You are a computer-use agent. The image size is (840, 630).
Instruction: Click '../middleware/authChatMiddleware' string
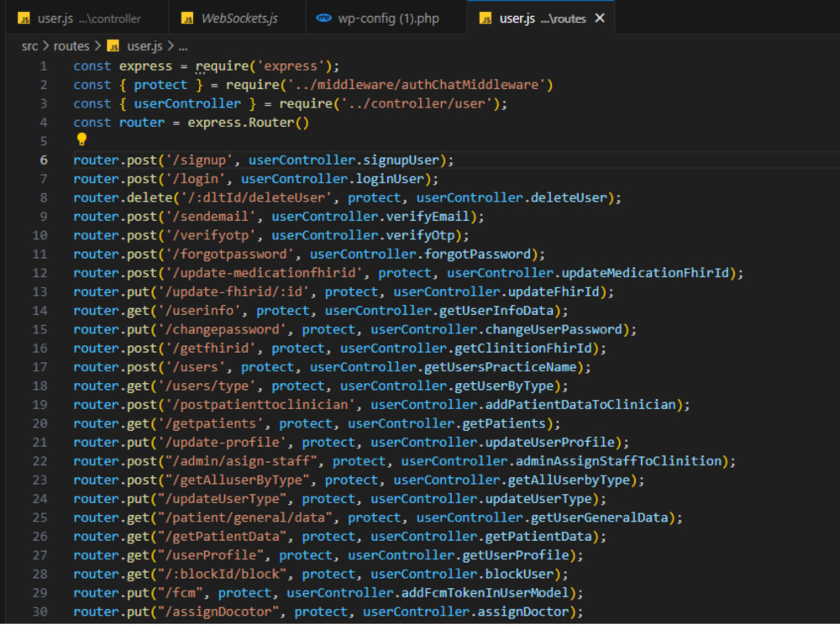point(417,85)
